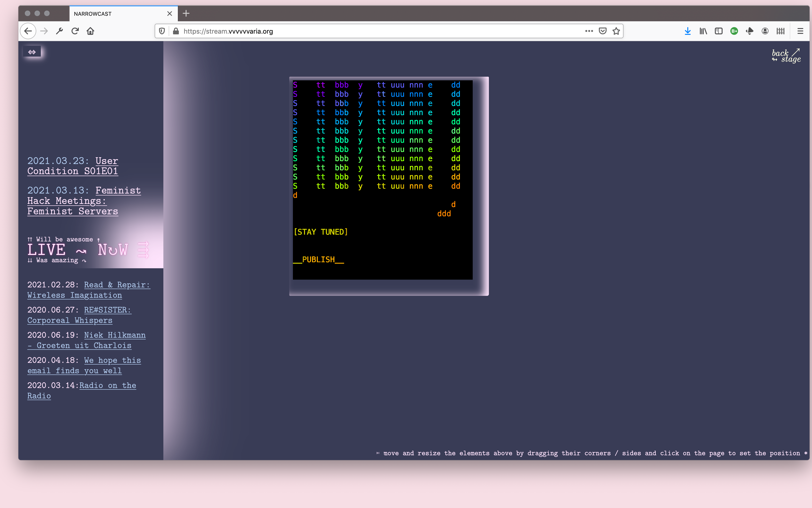The width and height of the screenshot is (812, 508).
Task: Reload the page with the refresh icon
Action: [x=75, y=31]
